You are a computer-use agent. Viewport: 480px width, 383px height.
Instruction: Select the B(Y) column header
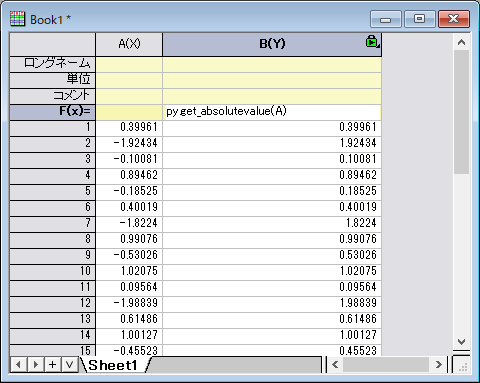[272, 44]
